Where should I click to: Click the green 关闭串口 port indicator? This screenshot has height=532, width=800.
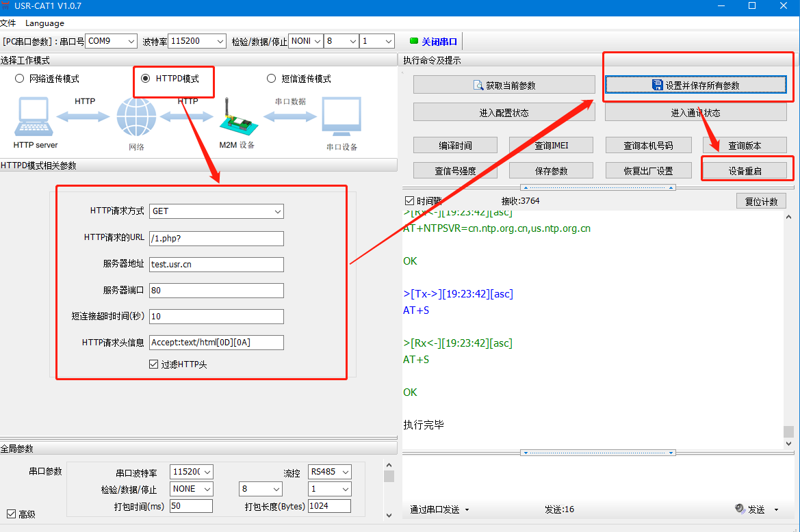coord(414,41)
